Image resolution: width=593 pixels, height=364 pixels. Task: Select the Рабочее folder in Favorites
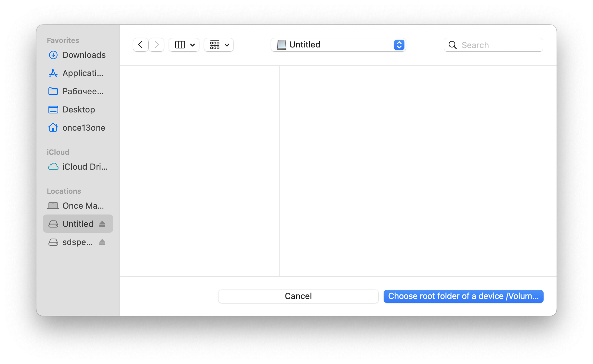78,91
